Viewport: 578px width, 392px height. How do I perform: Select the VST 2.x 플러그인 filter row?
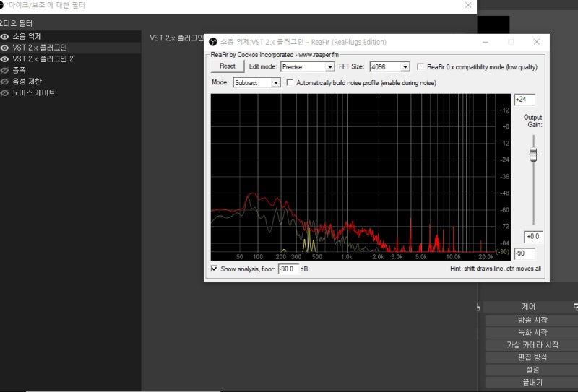pyautogui.click(x=70, y=48)
